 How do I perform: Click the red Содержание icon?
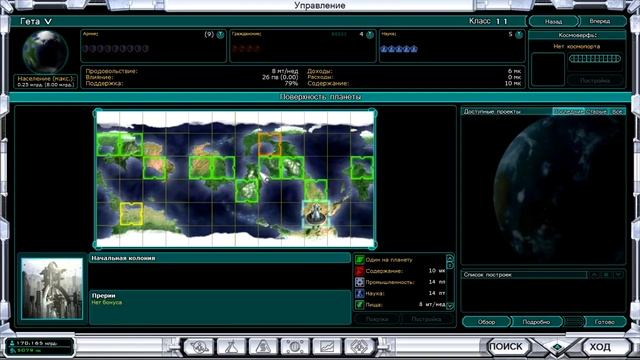(x=360, y=271)
